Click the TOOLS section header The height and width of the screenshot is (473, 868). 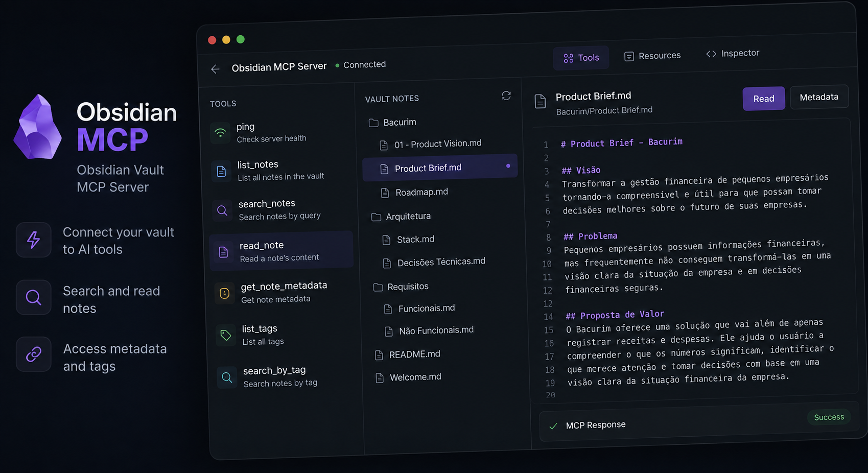[223, 104]
